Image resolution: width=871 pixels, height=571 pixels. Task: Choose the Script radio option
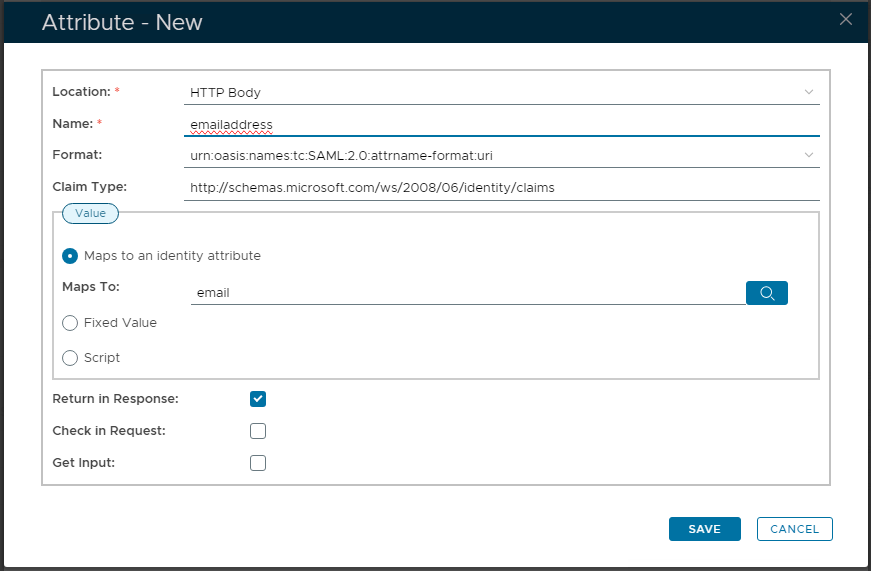[x=70, y=358]
